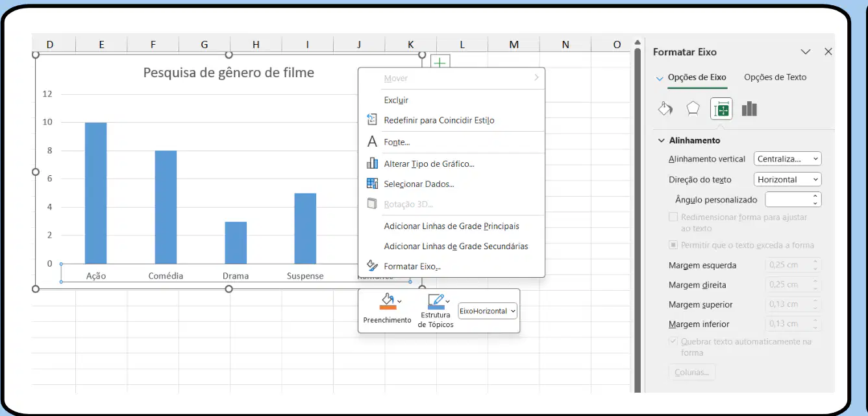Viewport: 868px width, 416px height.
Task: Choose Formatar Eixo... menu entry
Action: [x=412, y=266]
